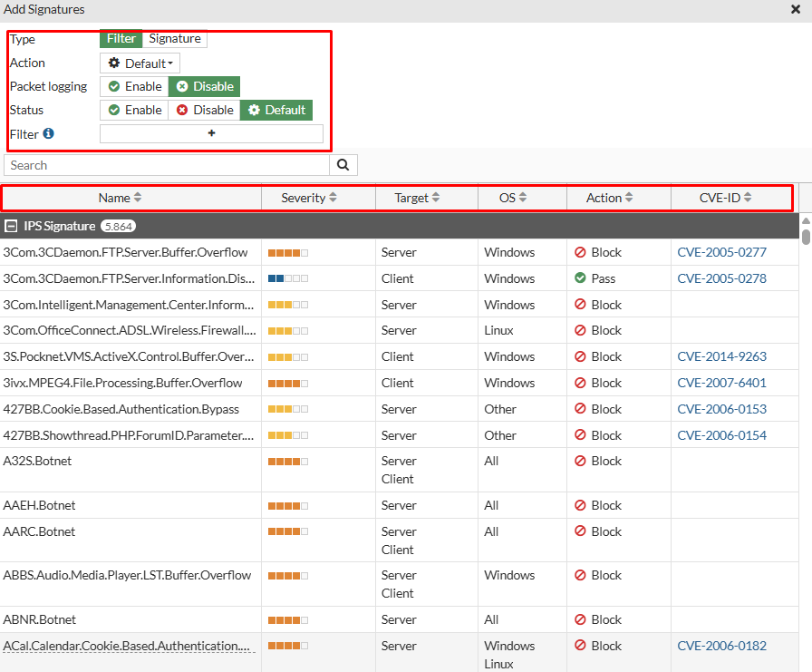The width and height of the screenshot is (812, 672).
Task: Set Status to Disable
Action: [205, 110]
